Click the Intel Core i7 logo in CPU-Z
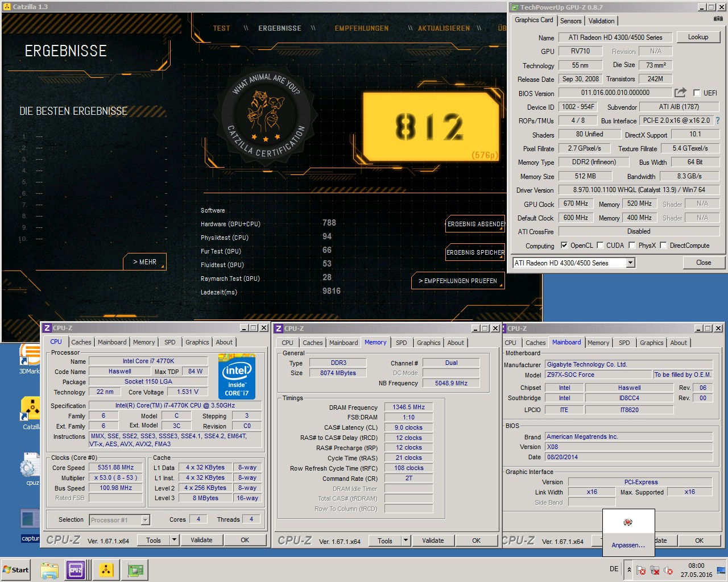Image resolution: width=728 pixels, height=582 pixels. 237,376
